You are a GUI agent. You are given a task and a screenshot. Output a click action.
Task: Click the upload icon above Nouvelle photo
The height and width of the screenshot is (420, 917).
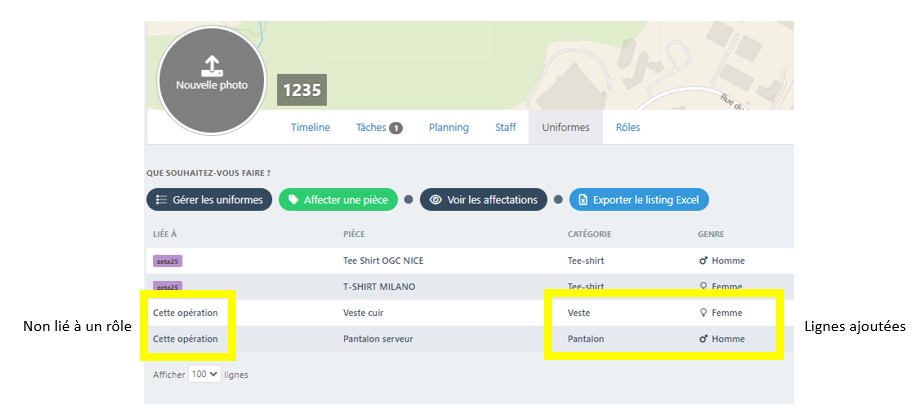pos(211,66)
